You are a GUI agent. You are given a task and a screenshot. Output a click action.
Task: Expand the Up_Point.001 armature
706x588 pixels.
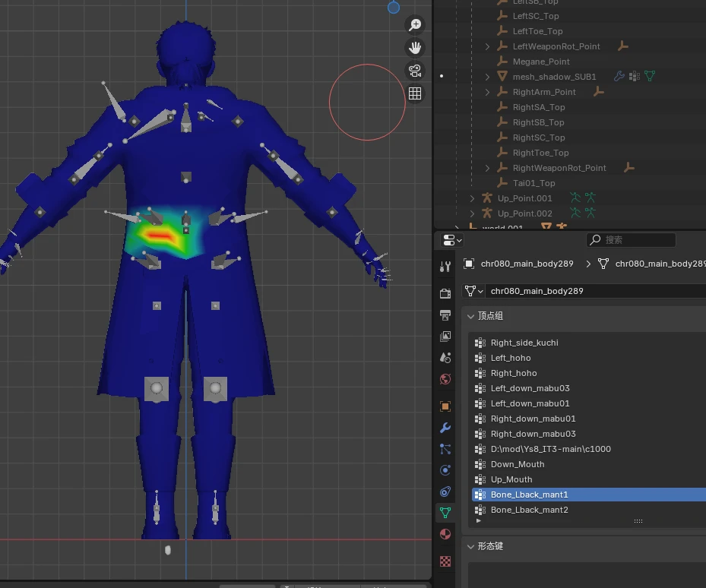click(x=472, y=198)
